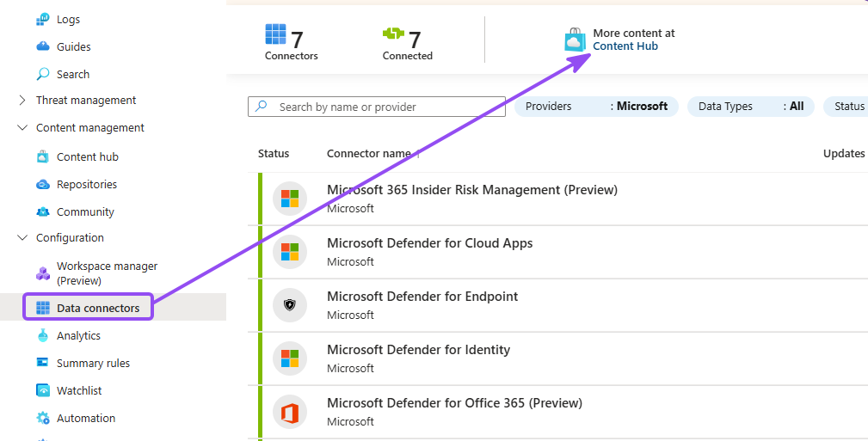
Task: Click the Repositories cloud icon
Action: point(43,184)
